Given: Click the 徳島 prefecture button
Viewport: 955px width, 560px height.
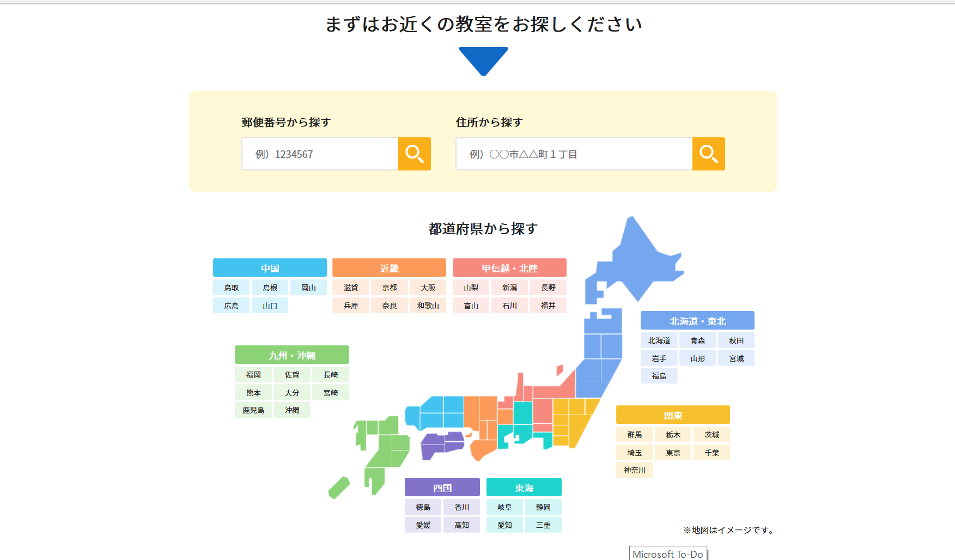Looking at the screenshot, I should 423,507.
